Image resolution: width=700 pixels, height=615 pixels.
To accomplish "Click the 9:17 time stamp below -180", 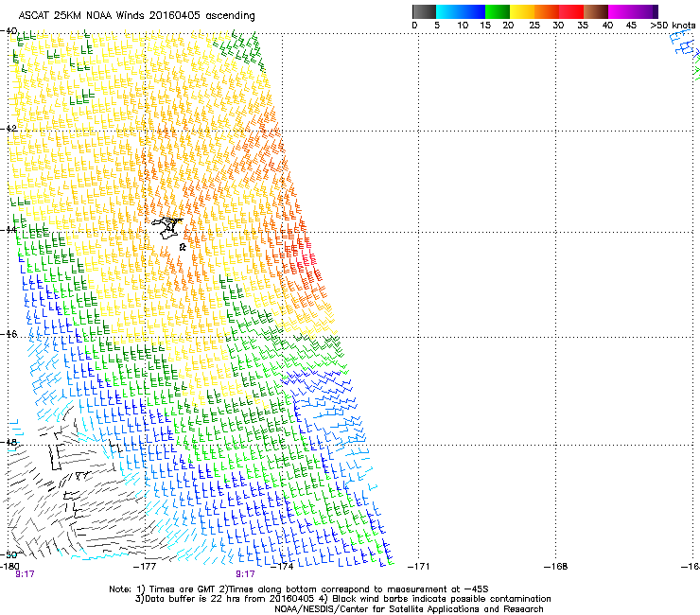I will (x=25, y=574).
